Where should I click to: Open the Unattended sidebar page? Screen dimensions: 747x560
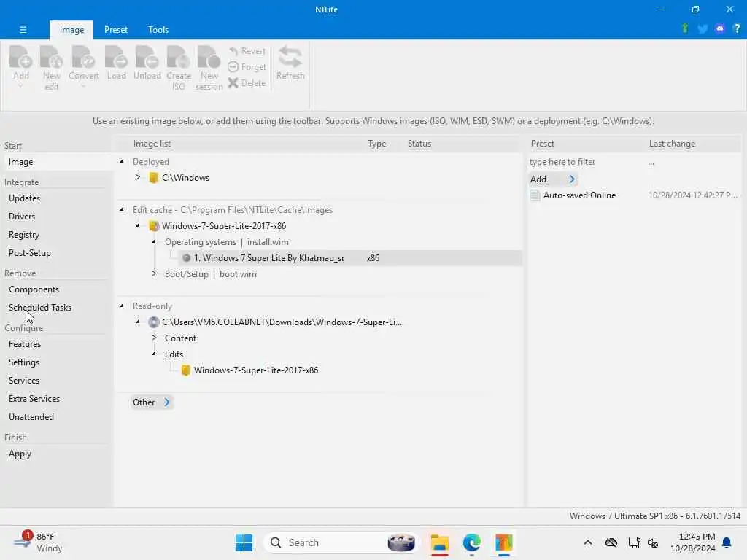[31, 416]
